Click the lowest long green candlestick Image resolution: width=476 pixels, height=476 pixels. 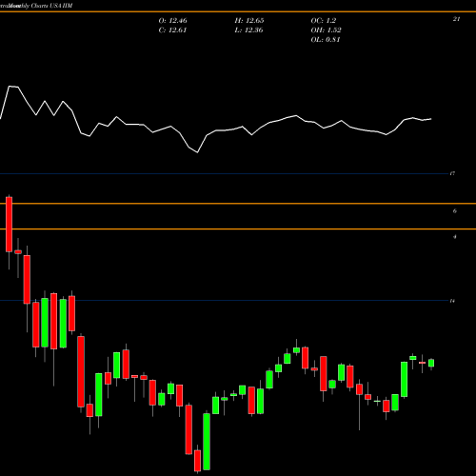(x=207, y=442)
